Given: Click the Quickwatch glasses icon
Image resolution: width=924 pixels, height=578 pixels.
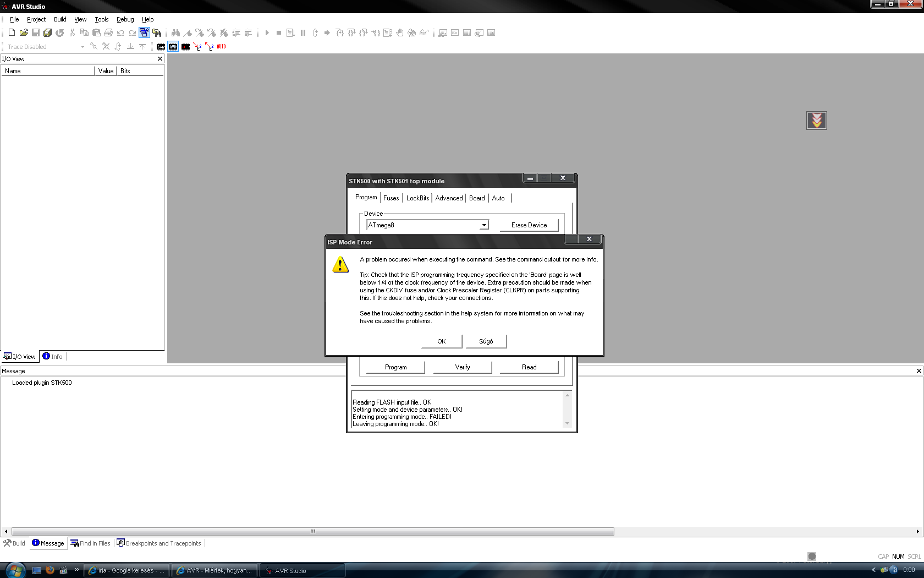Looking at the screenshot, I should pyautogui.click(x=424, y=33).
